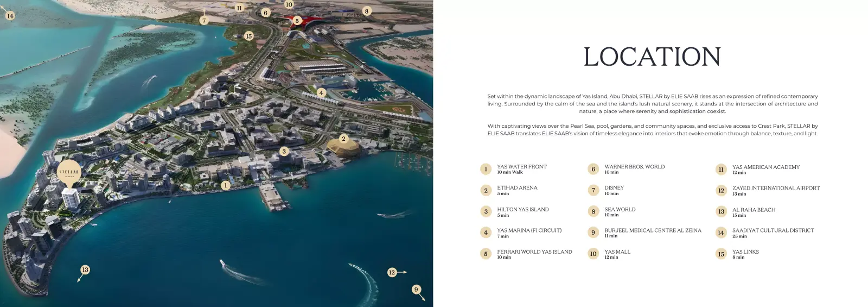Image resolution: width=868 pixels, height=307 pixels.
Task: Click the 'YAS LINKS' legend text
Action: (x=745, y=252)
